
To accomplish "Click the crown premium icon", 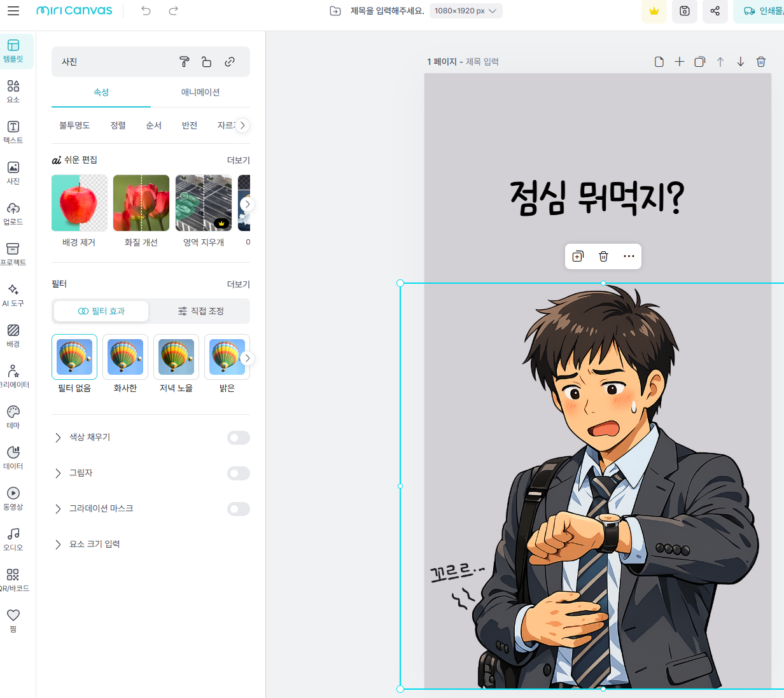I will coord(654,11).
